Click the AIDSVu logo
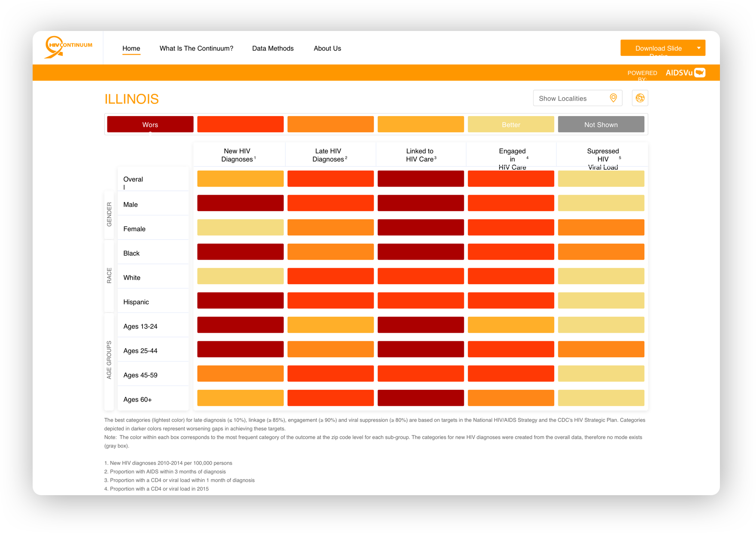This screenshot has width=756, height=533. coord(685,73)
